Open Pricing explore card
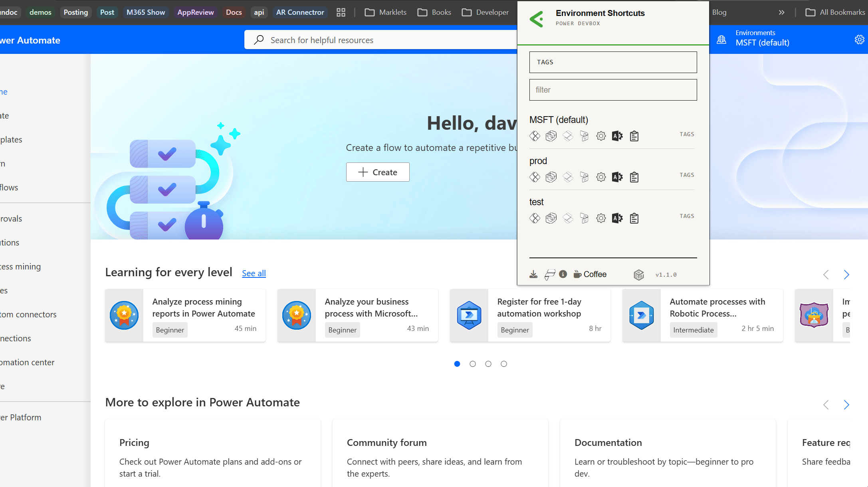The height and width of the screenshot is (487, 868). coord(213,453)
